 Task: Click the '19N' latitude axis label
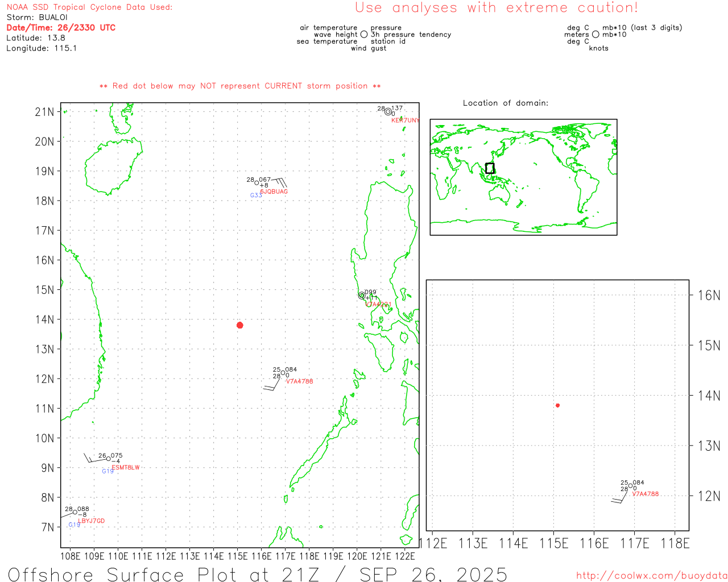pos(45,171)
